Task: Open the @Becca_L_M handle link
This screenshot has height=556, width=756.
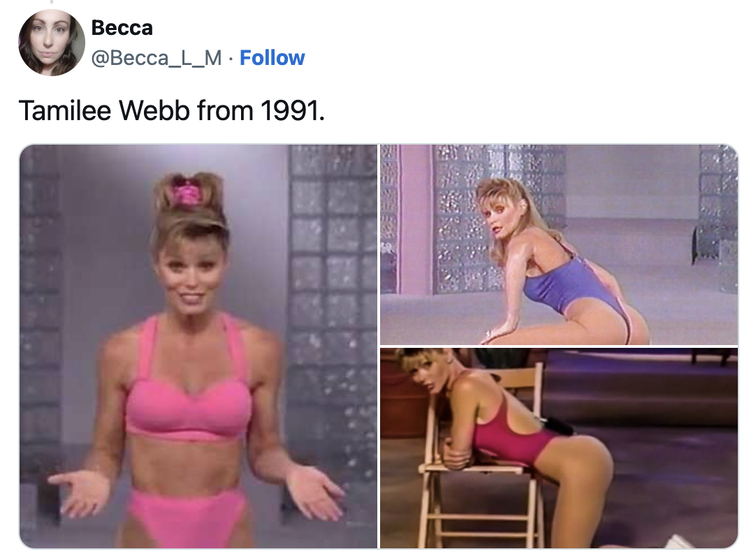Action: coord(157,58)
